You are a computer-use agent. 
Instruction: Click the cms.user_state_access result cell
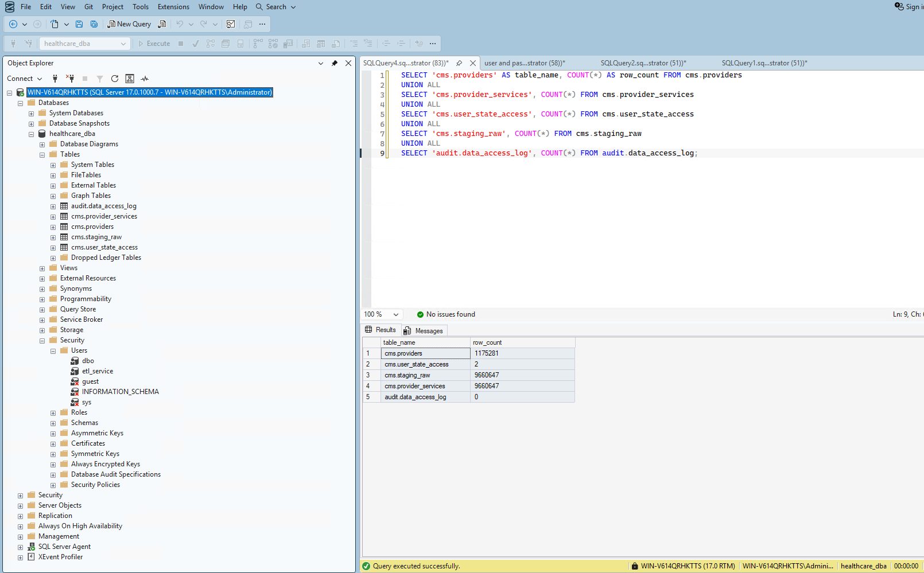click(x=425, y=364)
